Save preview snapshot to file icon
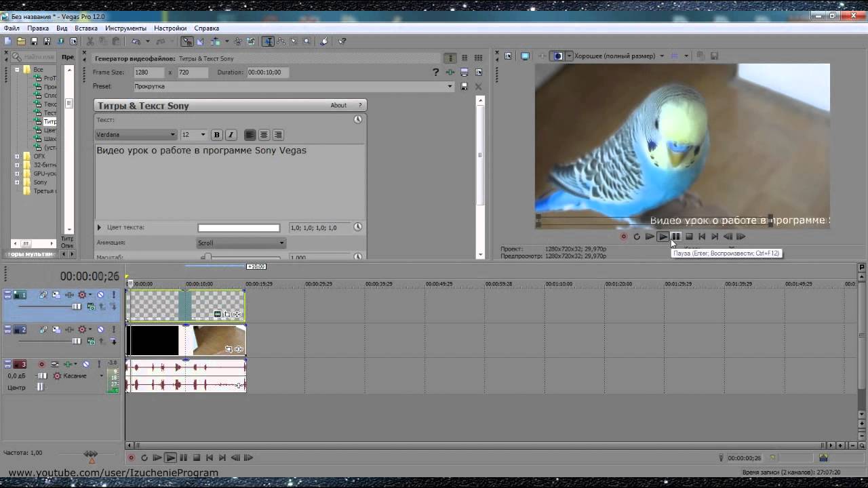Viewport: 868px width, 488px height. click(715, 56)
